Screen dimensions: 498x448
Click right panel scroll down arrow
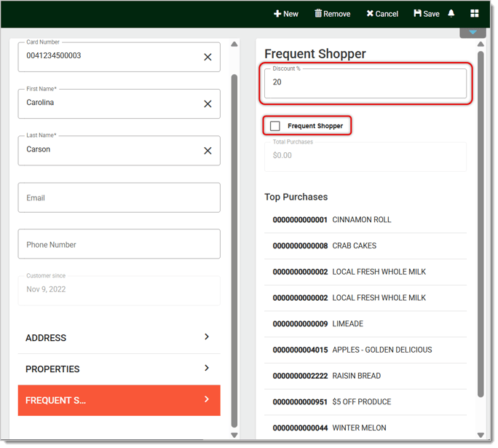[481, 435]
